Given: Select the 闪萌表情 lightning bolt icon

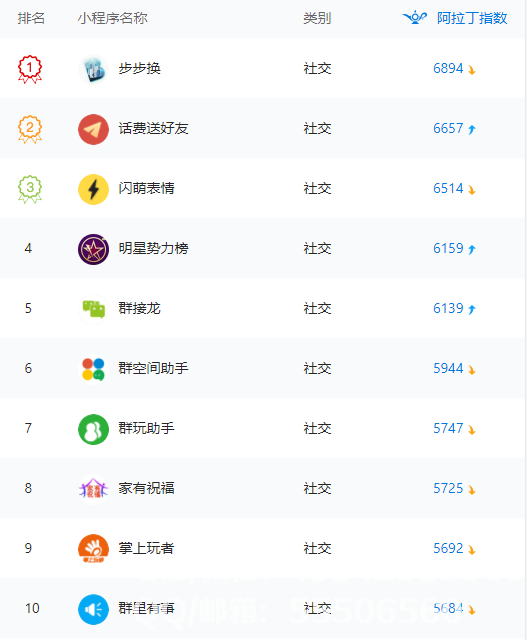Looking at the screenshot, I should pos(93,189).
